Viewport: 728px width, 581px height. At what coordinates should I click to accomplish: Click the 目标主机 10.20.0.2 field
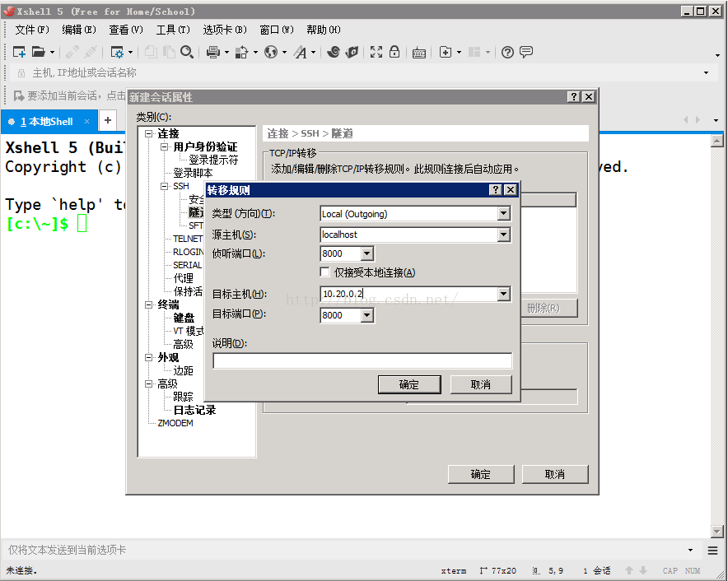(x=408, y=294)
